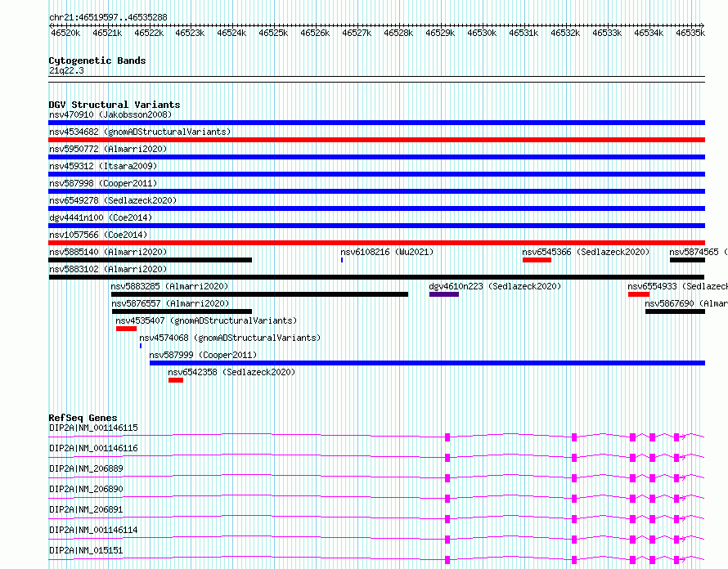Click the Cytogenetic Bands track title

97,60
